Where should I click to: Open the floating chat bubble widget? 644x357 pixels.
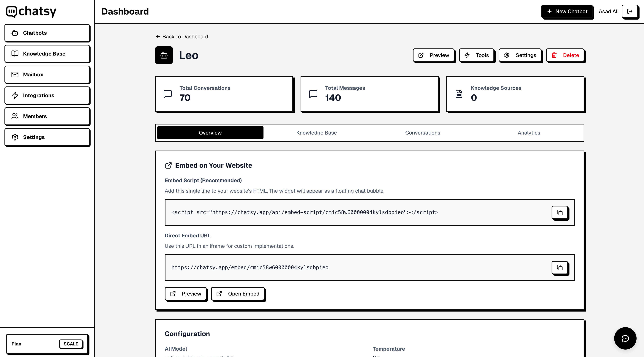[625, 338]
